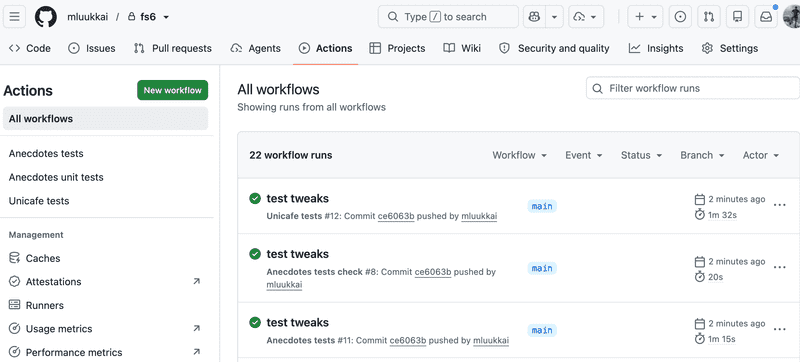Switch to the Security and quality tab
The width and height of the screenshot is (800, 362).
pos(554,48)
